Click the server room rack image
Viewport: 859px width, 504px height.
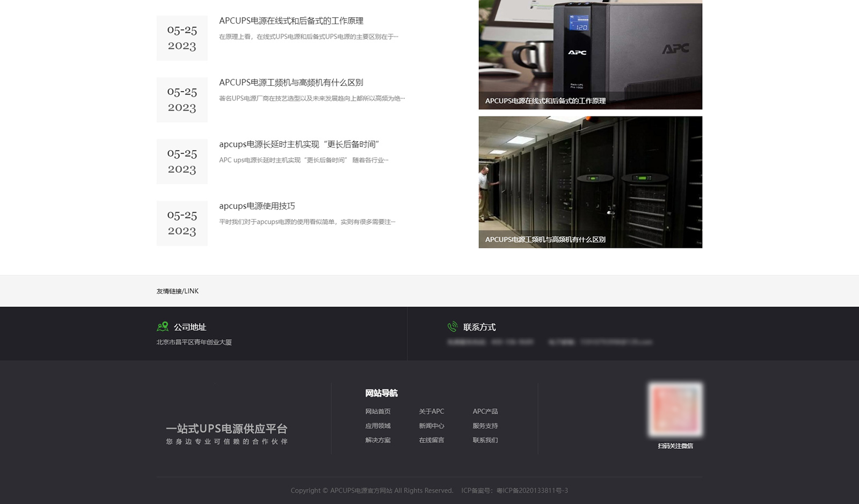pyautogui.click(x=591, y=182)
